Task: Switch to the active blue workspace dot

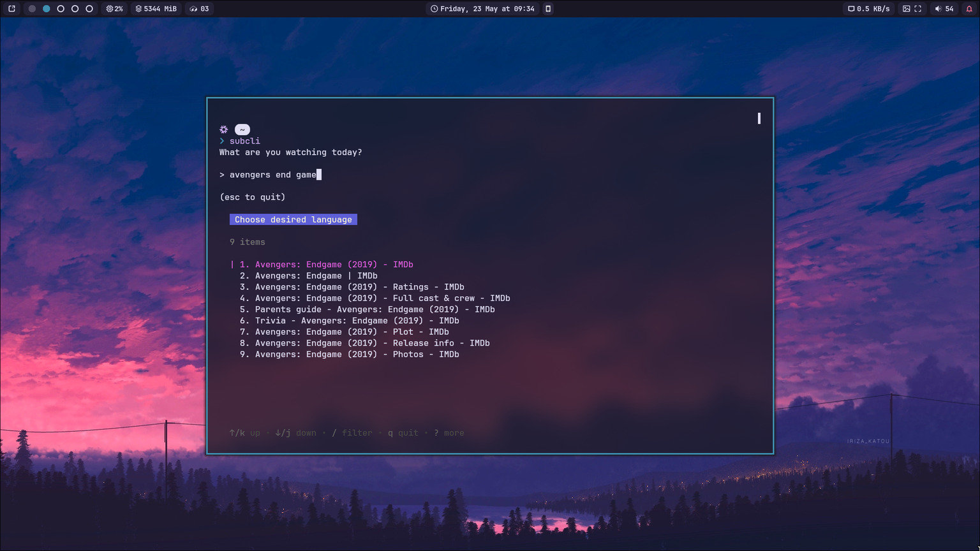Action: (47, 9)
